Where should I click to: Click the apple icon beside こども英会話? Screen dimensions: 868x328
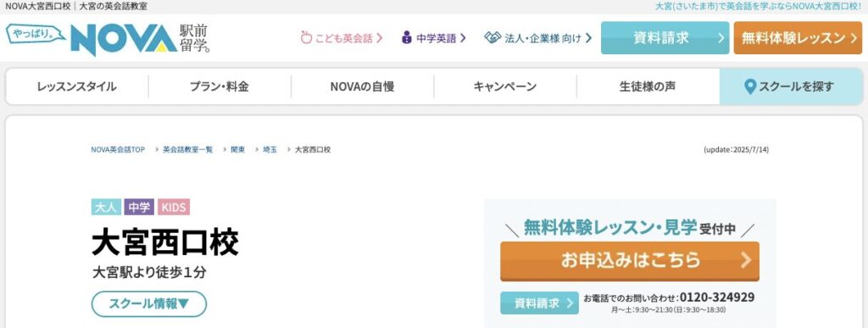pos(306,37)
